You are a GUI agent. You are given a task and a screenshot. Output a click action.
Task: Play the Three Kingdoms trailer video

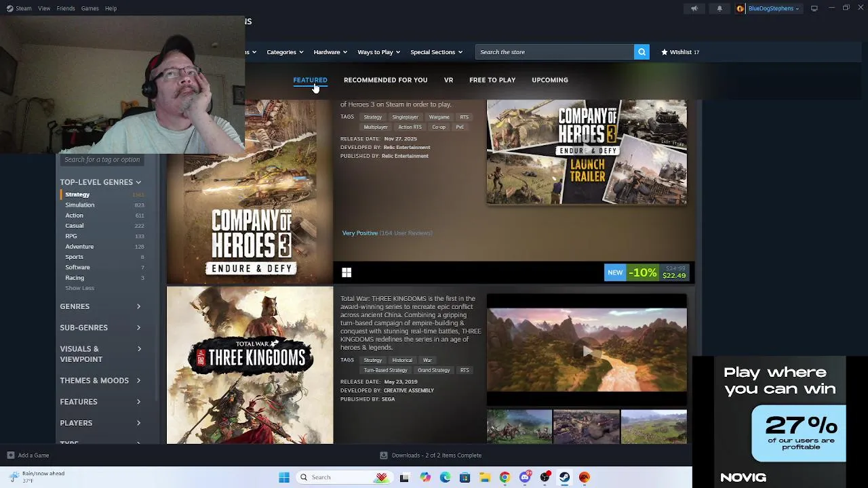tap(587, 350)
